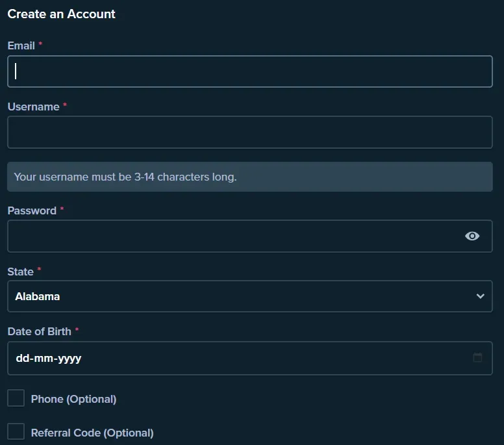Tick the Referral Code (Optional) checkbox
Viewport: 504px width, 445px height.
[16, 432]
